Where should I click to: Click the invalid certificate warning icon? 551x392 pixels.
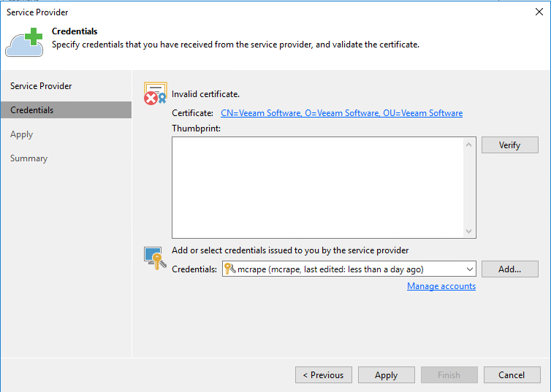tap(155, 93)
